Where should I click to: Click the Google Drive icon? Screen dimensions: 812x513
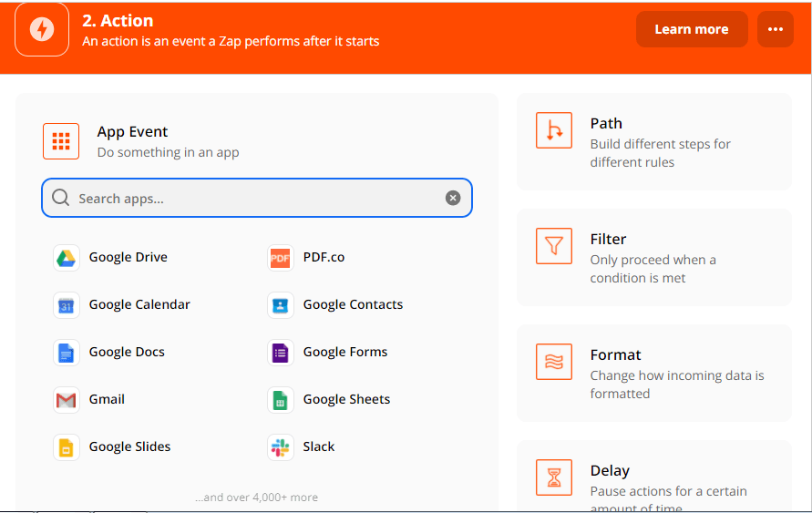67,258
